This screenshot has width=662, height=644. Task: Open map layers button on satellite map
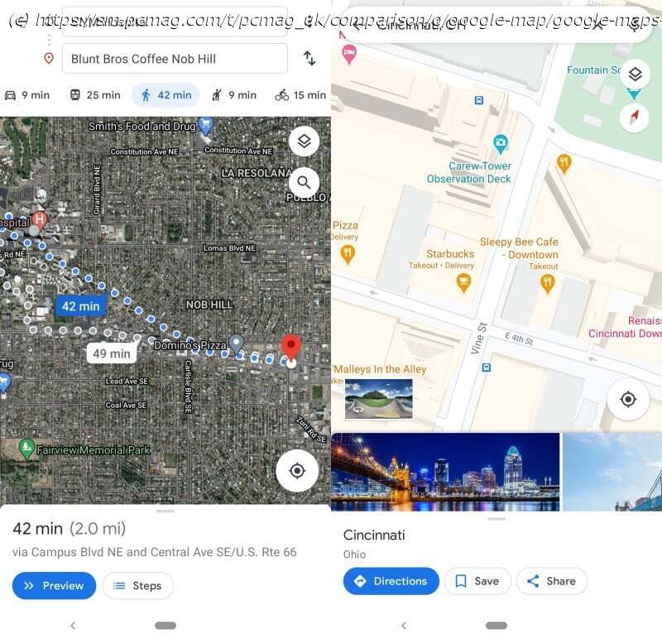pyautogui.click(x=304, y=141)
